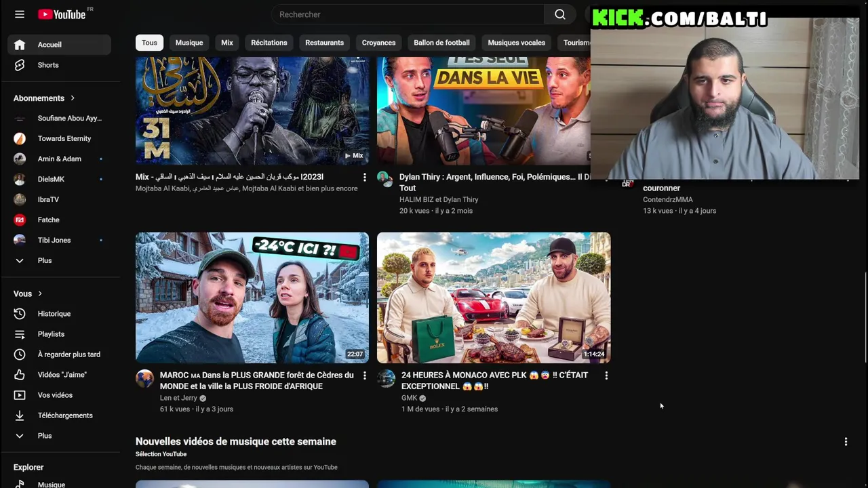Visit the ContendrzMMA channel link
The image size is (868, 488).
668,200
